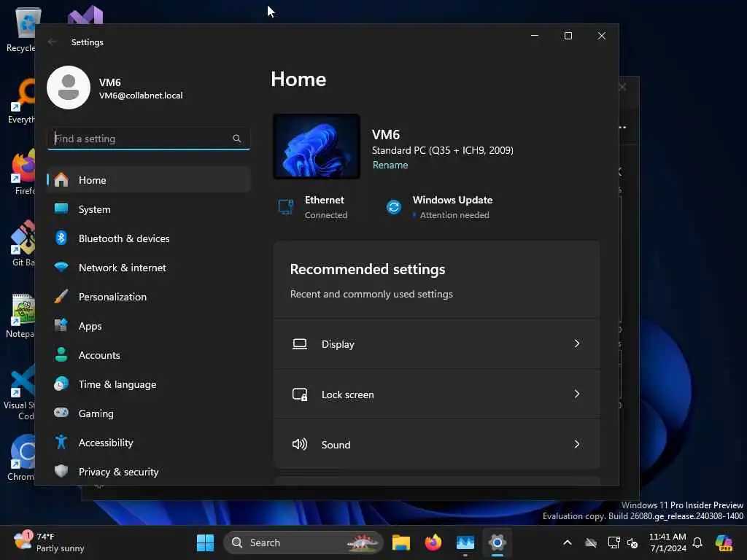Click the Copilot preview taskbar icon

tap(724, 542)
